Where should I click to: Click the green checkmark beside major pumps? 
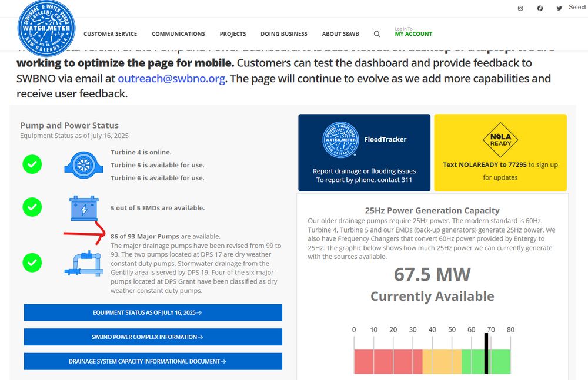tap(32, 263)
